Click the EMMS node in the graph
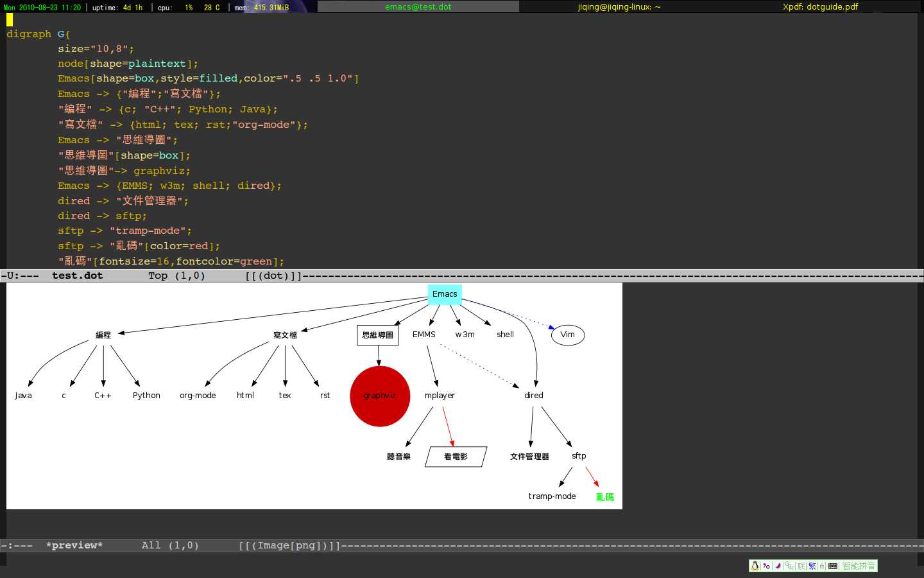This screenshot has height=578, width=924. pos(424,335)
